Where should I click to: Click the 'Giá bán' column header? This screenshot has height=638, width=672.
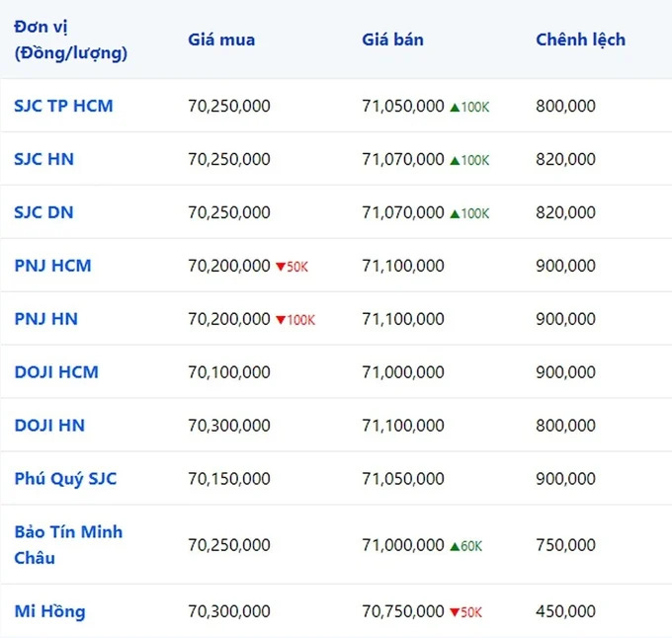pos(392,40)
